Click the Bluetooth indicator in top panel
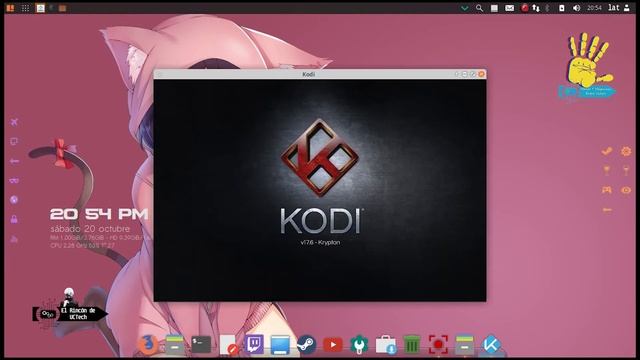 pyautogui.click(x=548, y=8)
